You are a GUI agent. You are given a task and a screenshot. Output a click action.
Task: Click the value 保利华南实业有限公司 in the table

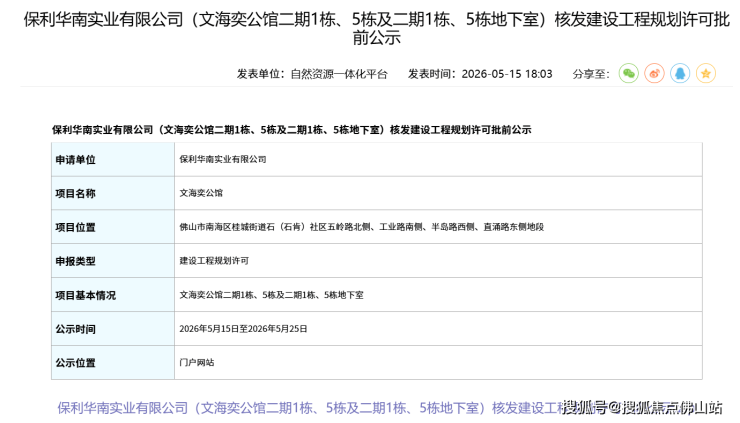(223, 160)
